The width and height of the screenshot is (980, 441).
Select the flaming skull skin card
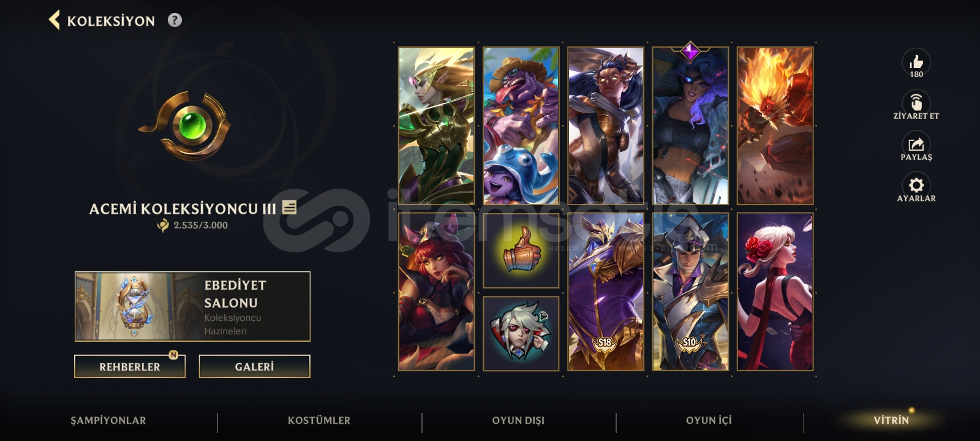(775, 126)
